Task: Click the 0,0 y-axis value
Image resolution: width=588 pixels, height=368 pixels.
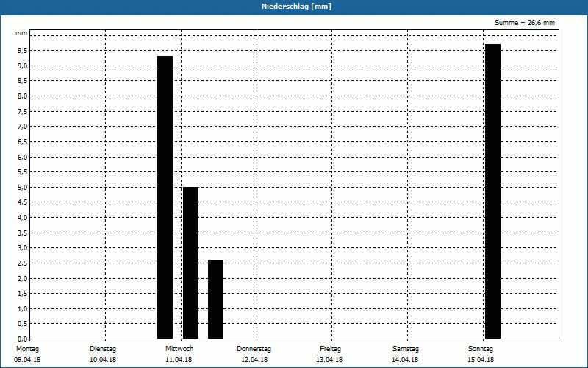Action: point(23,339)
